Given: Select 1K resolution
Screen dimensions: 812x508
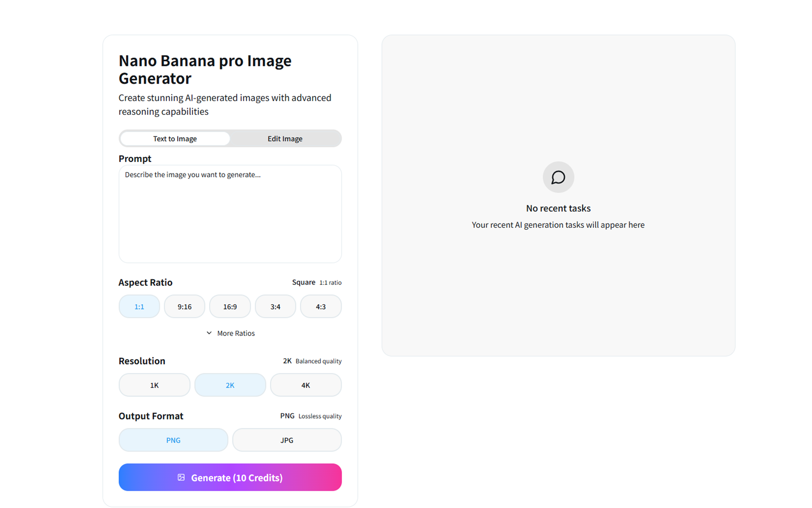Looking at the screenshot, I should [x=154, y=385].
